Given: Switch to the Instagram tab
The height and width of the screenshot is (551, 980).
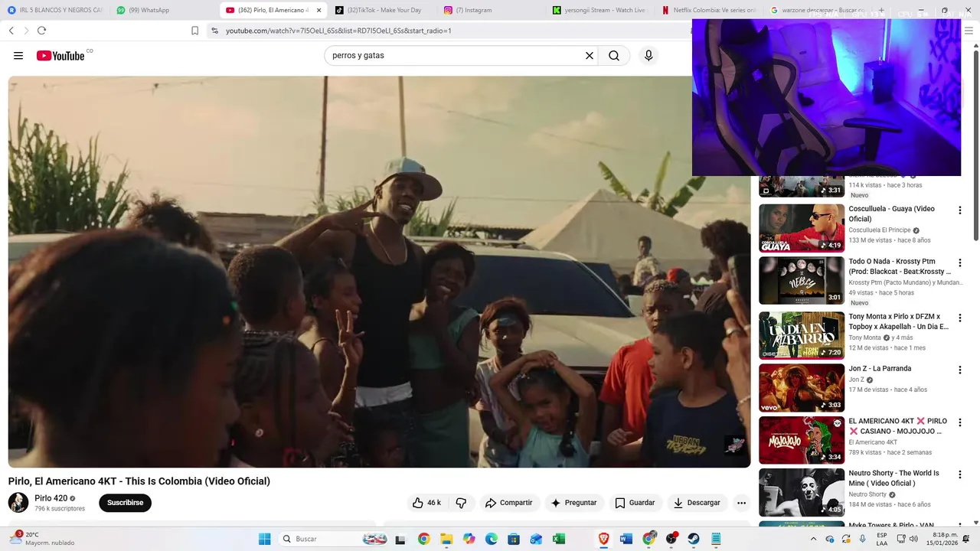Looking at the screenshot, I should point(491,10).
